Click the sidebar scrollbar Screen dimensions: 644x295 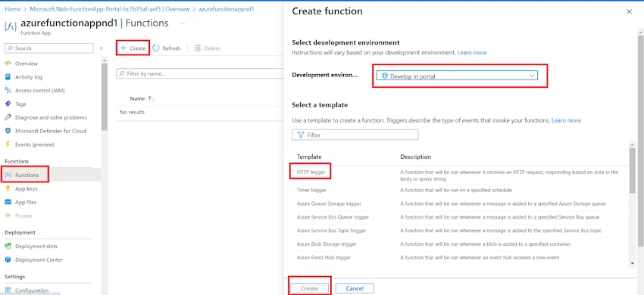pyautogui.click(x=105, y=96)
